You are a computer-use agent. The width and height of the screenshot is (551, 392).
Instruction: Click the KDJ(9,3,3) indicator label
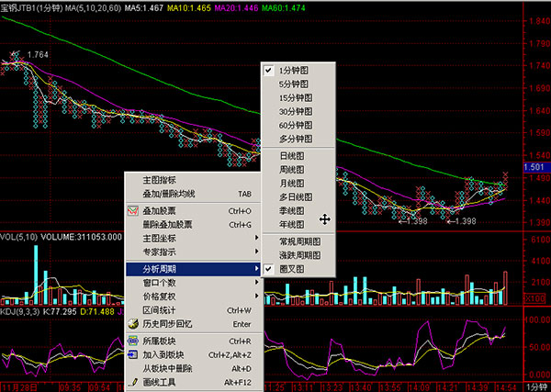tap(20, 311)
